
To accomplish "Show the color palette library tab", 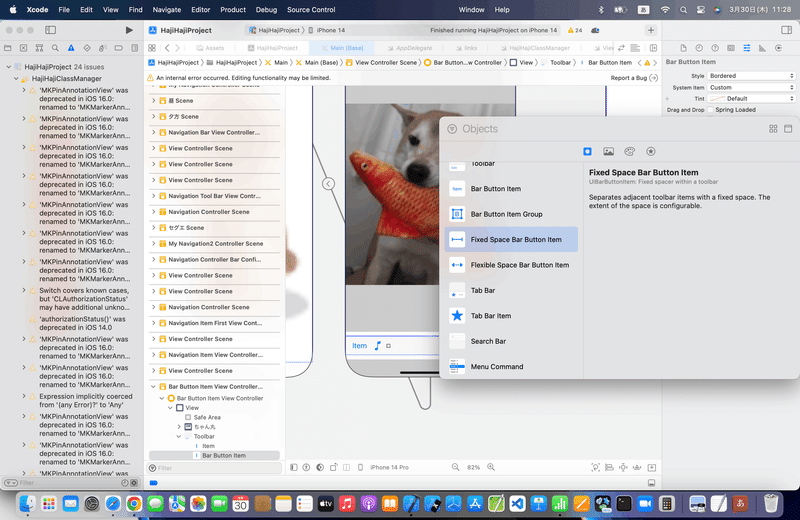I will click(630, 152).
